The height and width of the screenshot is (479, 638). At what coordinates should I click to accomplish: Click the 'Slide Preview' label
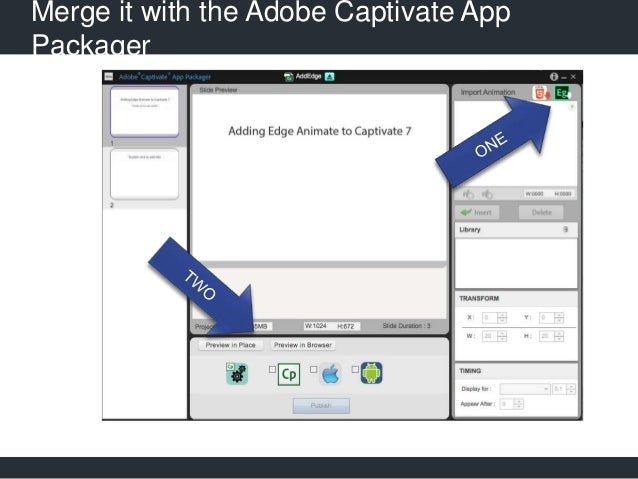[218, 90]
